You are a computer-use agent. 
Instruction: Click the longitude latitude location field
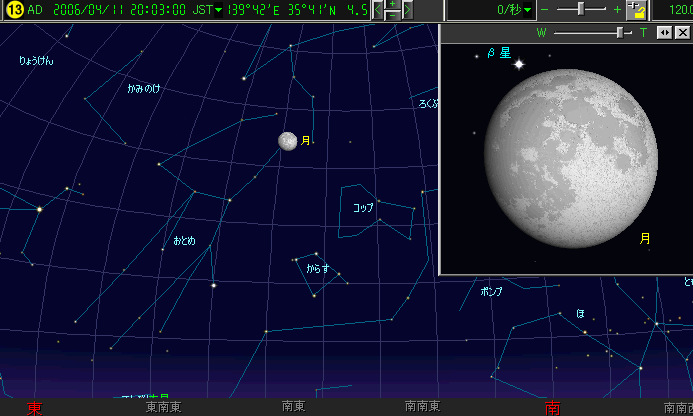pos(298,10)
